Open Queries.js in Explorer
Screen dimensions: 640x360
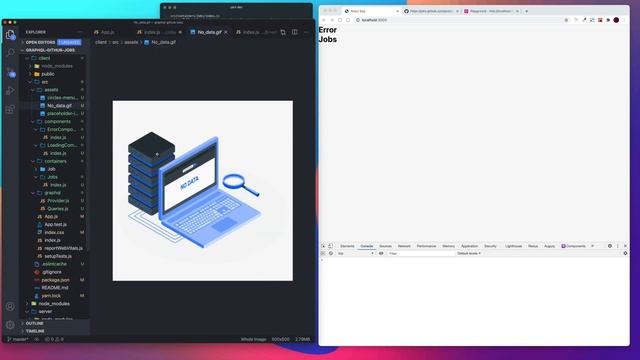coord(58,209)
